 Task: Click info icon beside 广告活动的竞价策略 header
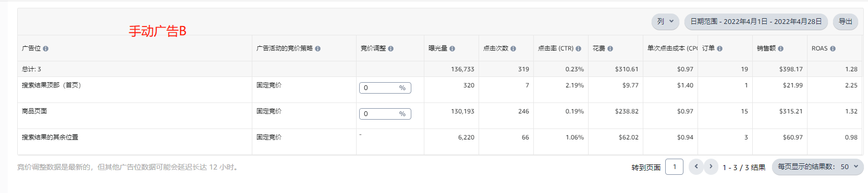[x=318, y=48]
